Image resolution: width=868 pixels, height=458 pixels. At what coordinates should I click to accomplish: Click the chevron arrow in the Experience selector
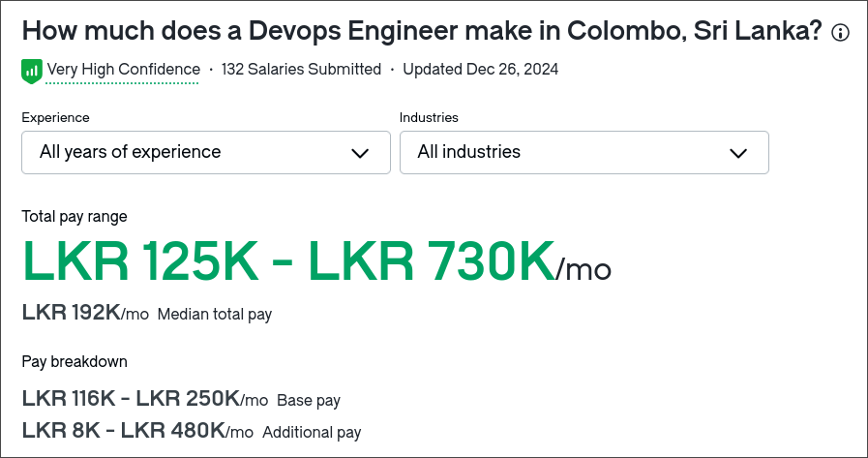pos(360,153)
